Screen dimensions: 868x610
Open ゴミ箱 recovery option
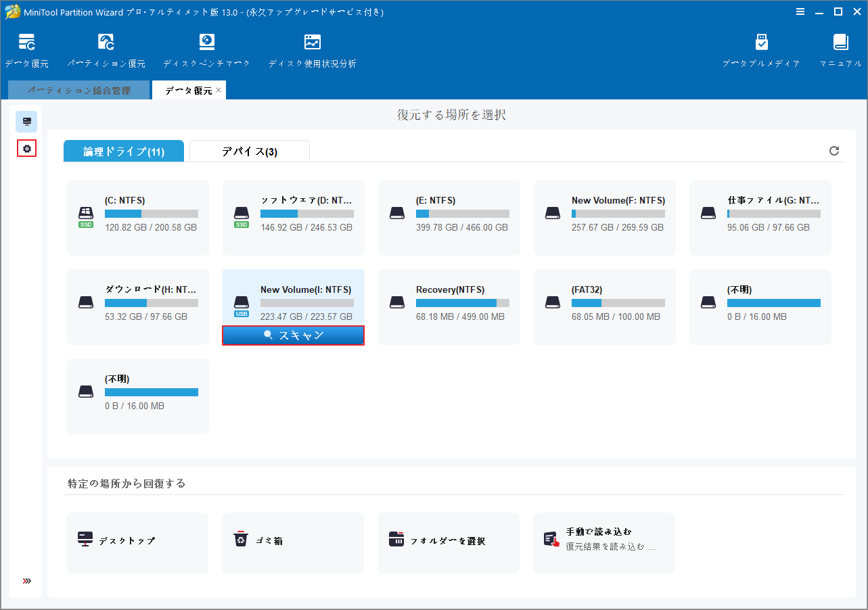292,541
